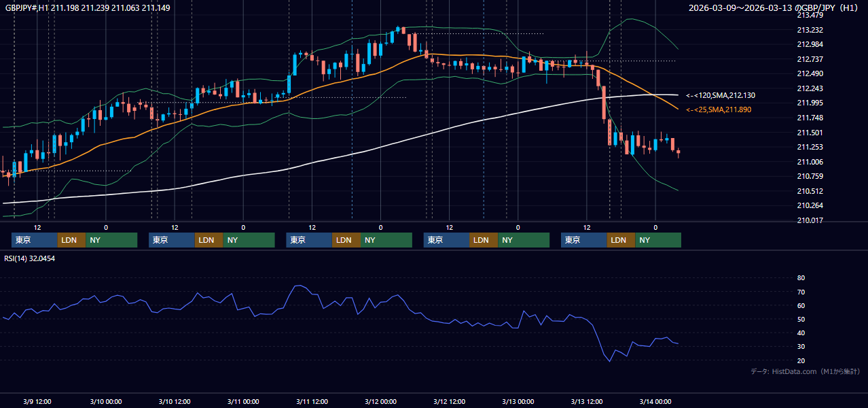Click price axis value 211.006
868x408 pixels.
click(x=810, y=162)
